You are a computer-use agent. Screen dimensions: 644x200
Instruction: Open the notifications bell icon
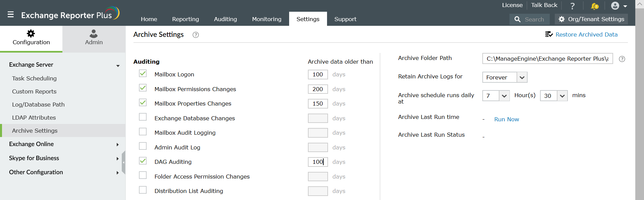tap(594, 6)
